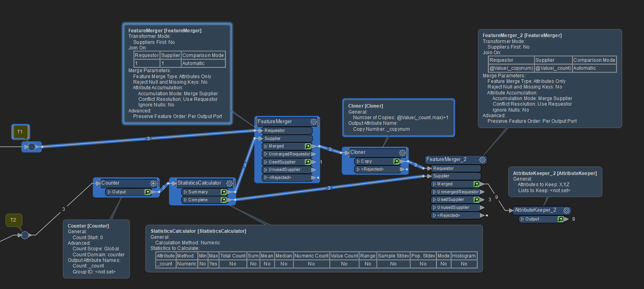The height and width of the screenshot is (289, 644).
Task: Select the Cloner transformer title bar
Action: point(375,152)
